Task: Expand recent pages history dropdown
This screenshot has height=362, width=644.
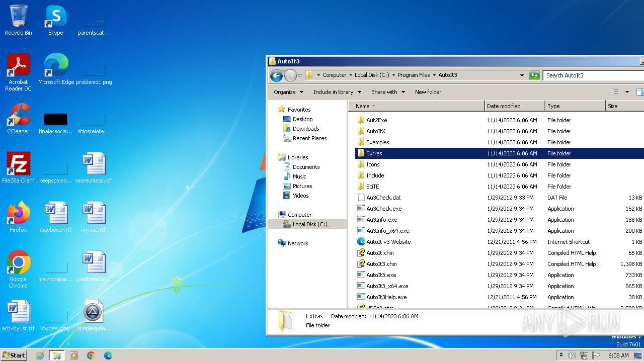Action: click(x=300, y=76)
